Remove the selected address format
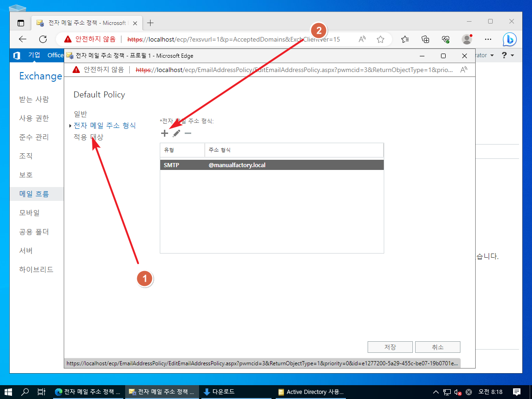Screen dimensions: 532x399 (x=188, y=133)
